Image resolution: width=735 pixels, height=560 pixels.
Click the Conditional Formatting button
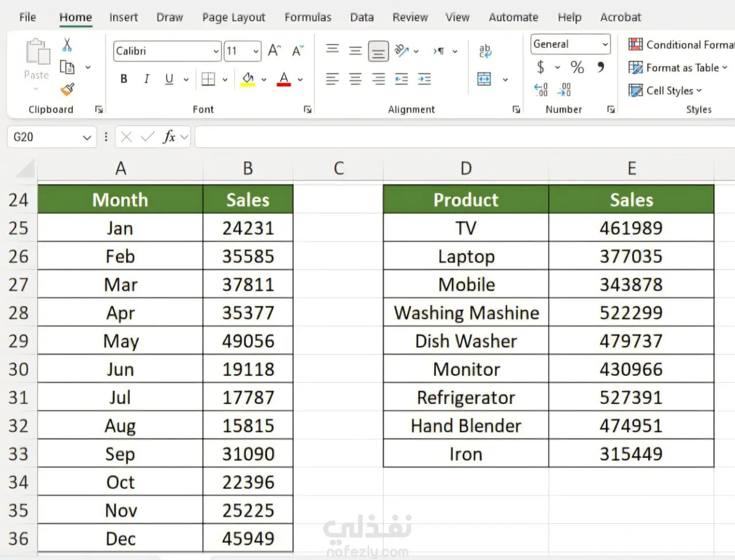(x=681, y=45)
